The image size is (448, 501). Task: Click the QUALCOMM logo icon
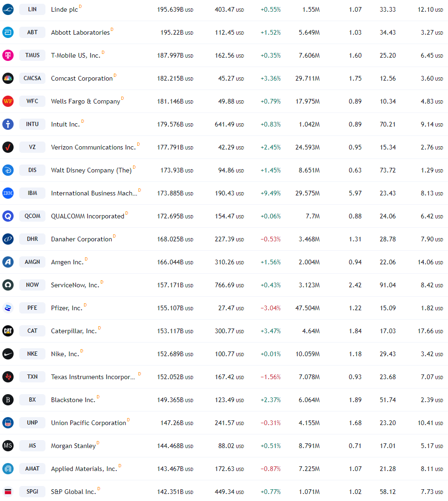coord(8,216)
